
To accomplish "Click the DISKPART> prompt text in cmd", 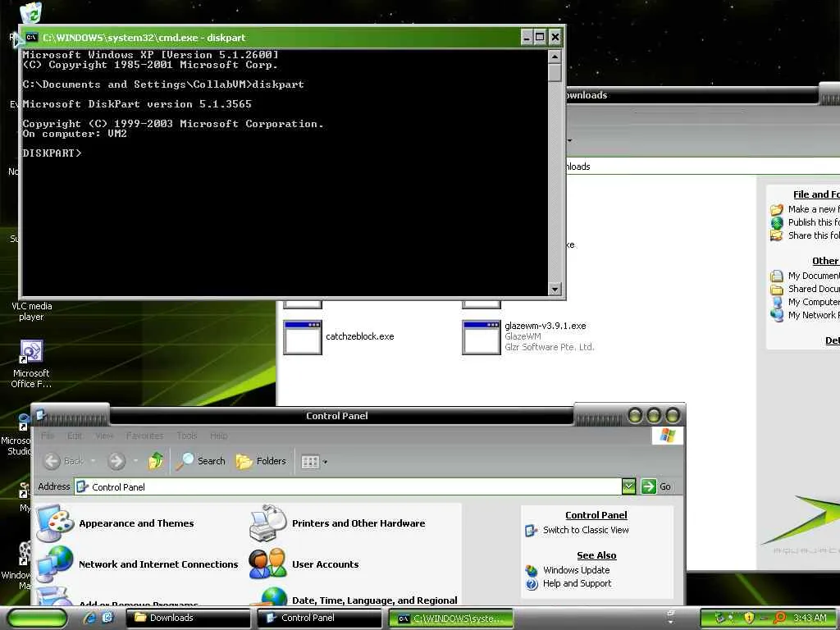I will (52, 153).
